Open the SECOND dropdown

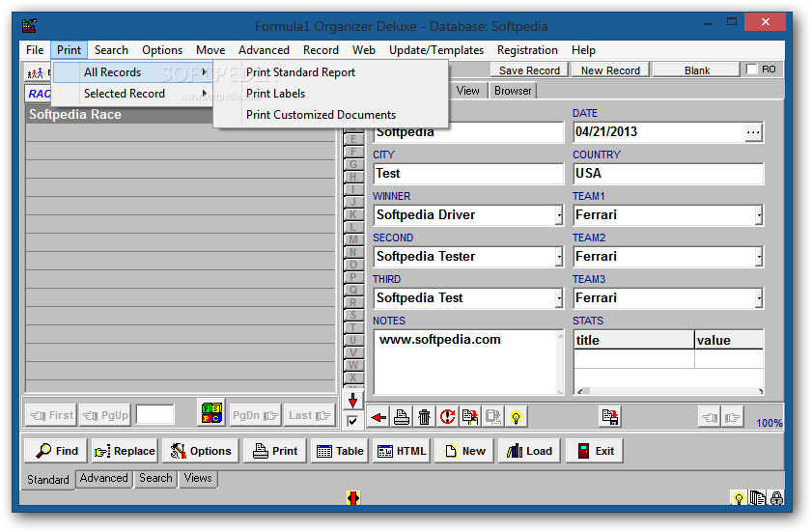click(x=559, y=257)
